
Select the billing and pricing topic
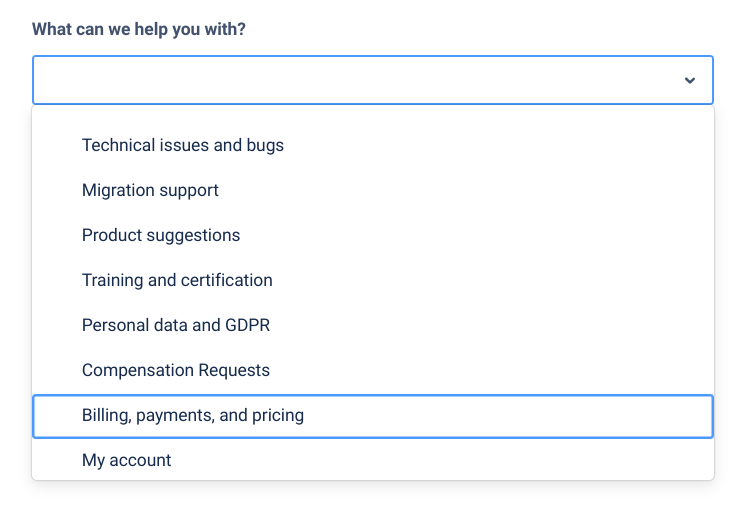(193, 415)
